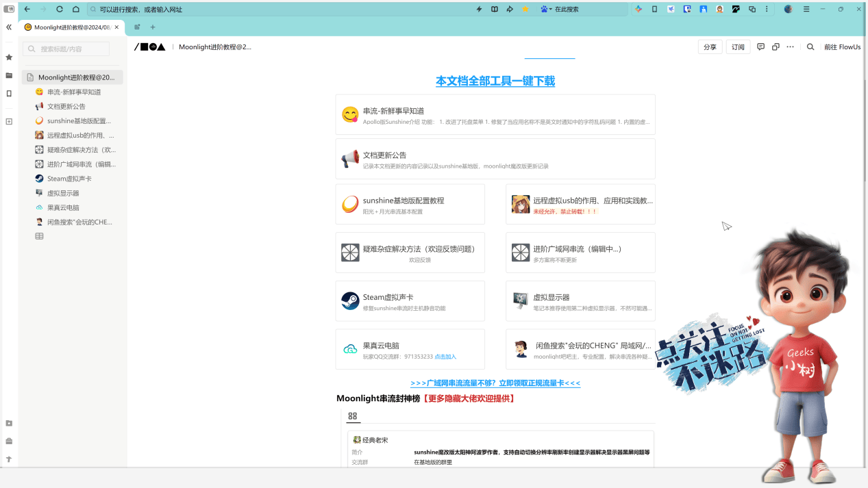Click the black square extension icon

coord(736,10)
